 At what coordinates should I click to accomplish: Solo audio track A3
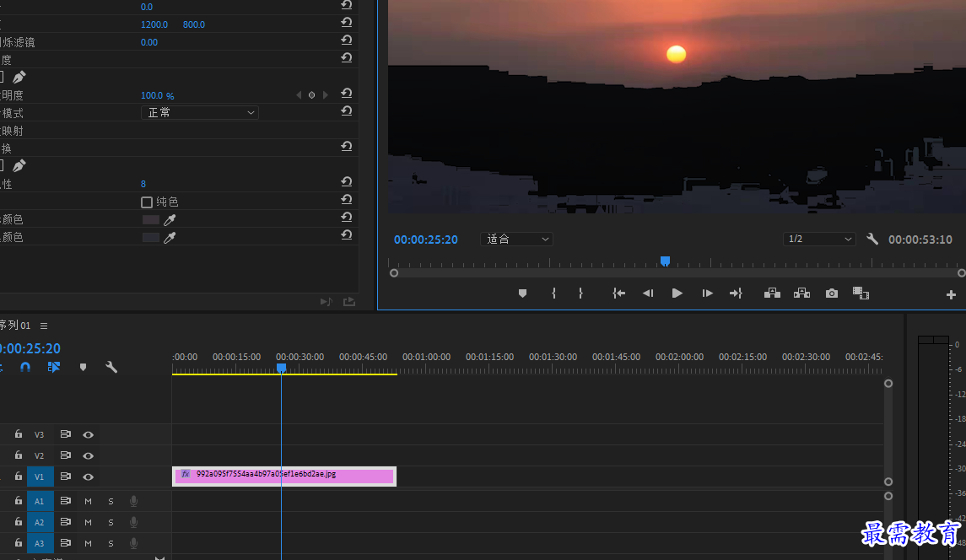point(111,543)
